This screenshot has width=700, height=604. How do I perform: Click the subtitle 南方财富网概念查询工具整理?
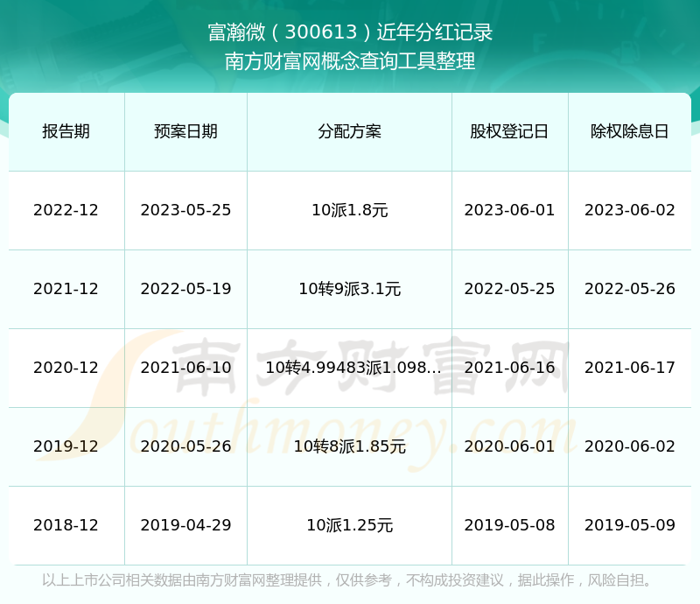[350, 61]
